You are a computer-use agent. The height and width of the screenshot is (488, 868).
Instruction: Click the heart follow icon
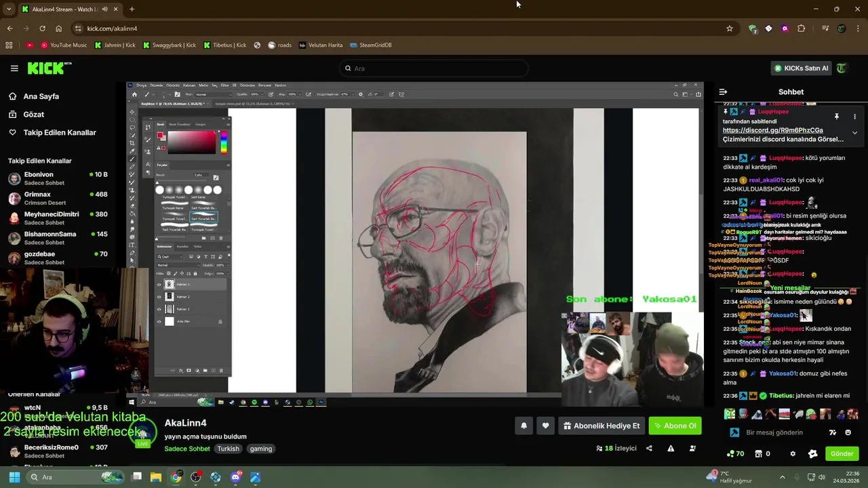click(545, 426)
